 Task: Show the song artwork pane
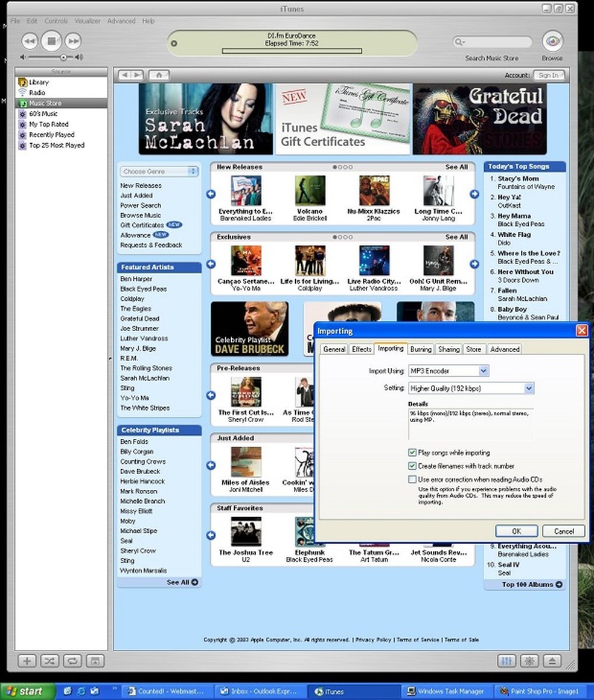(x=95, y=661)
